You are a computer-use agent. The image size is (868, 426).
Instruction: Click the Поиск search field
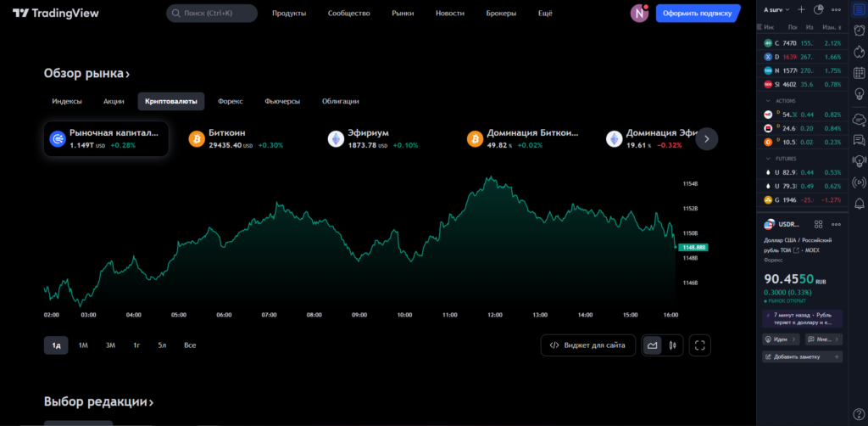tap(211, 14)
